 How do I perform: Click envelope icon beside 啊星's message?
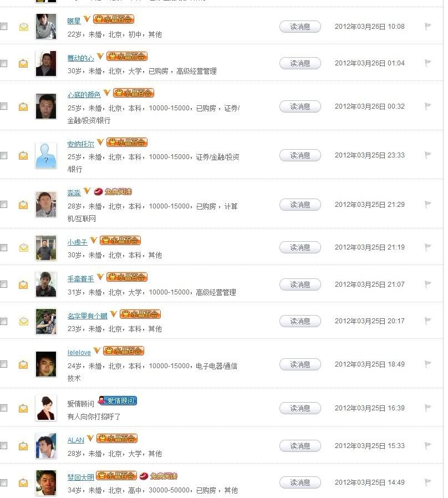click(23, 27)
